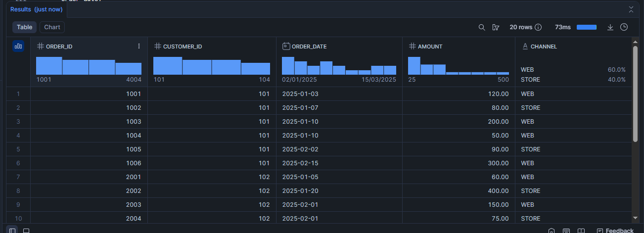This screenshot has width=644, height=233.
Task: Toggle the left sidebar panel icon
Action: pos(12,231)
